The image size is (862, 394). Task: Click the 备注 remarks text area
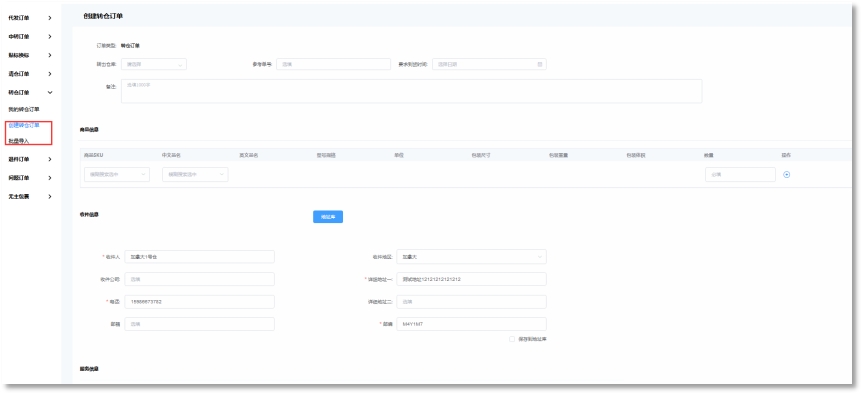click(x=411, y=91)
